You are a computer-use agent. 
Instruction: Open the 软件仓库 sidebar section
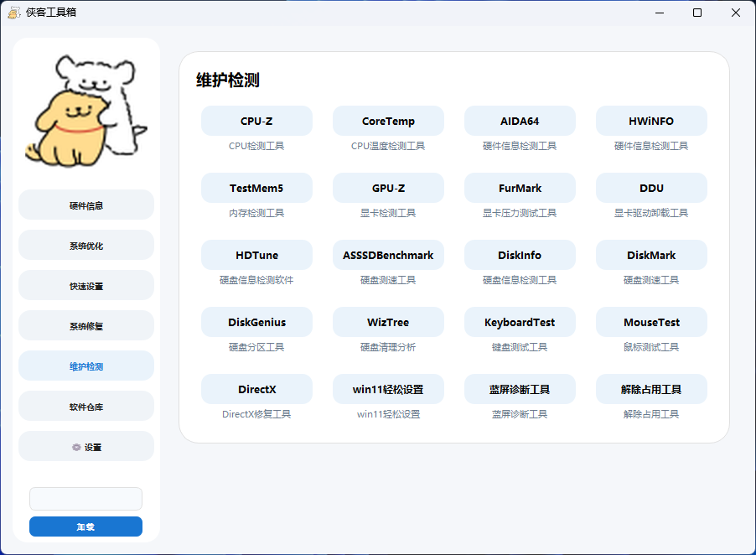(x=86, y=407)
